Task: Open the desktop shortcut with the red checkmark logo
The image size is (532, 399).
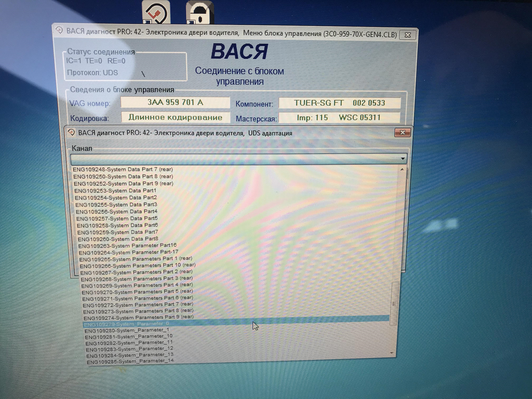Action: [x=155, y=12]
